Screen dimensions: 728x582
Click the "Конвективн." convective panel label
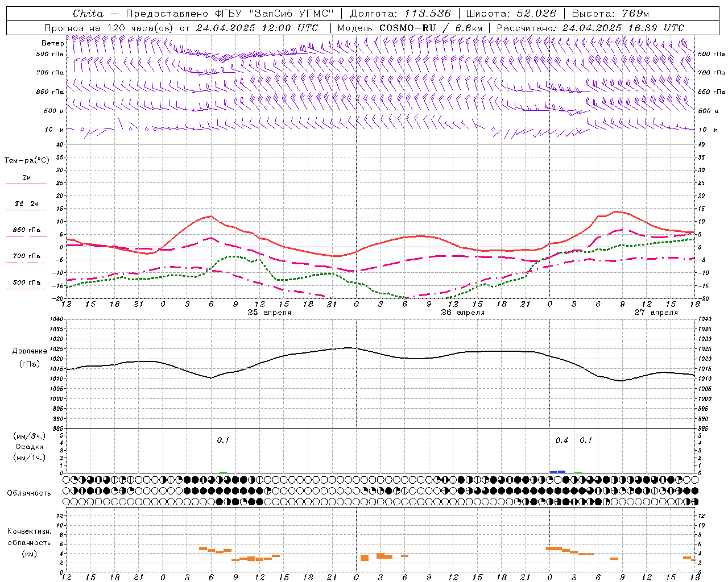29,531
